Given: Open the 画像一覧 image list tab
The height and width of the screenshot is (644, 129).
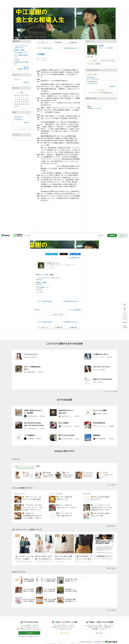Looking at the screenshot, I should click(73, 43).
